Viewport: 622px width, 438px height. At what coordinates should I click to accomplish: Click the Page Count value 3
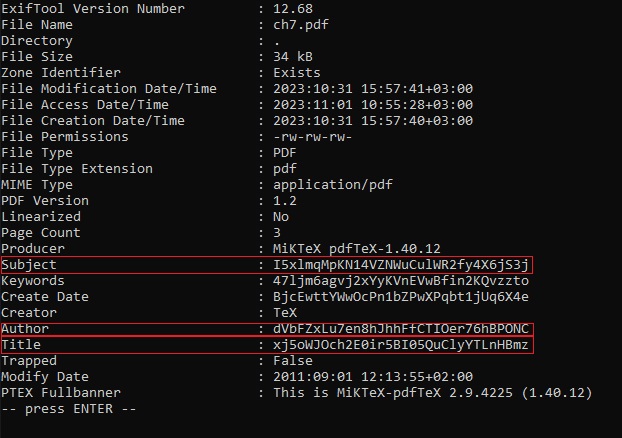pos(277,232)
